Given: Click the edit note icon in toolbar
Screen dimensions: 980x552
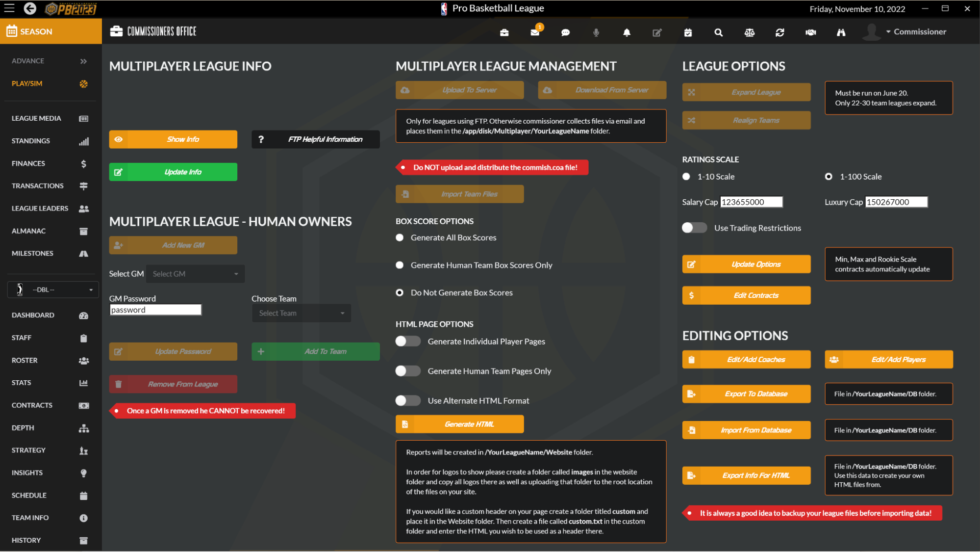Looking at the screenshot, I should coord(657,32).
